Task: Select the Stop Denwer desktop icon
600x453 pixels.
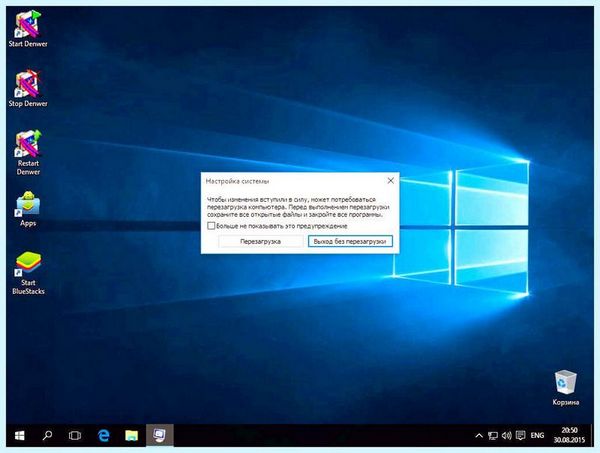Action: coord(28,88)
